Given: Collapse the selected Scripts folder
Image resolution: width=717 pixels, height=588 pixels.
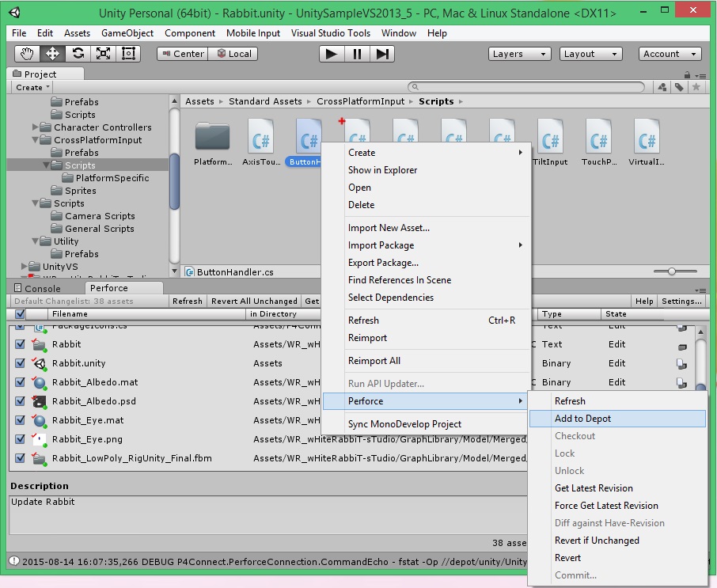Looking at the screenshot, I should 46,165.
